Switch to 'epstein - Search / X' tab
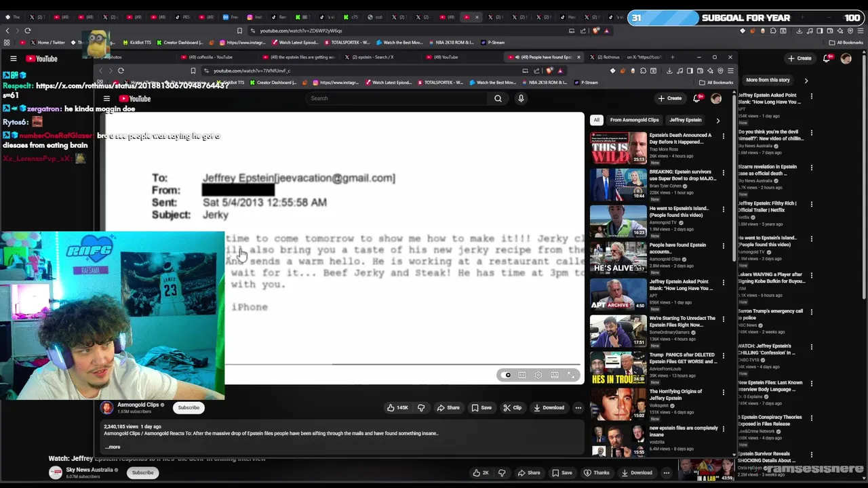 [373, 57]
